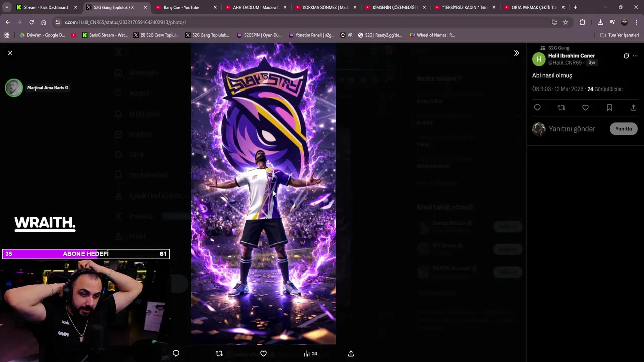Open the (5) S2G Crew Toplul... bookmark
This screenshot has width=644, height=362.
pyautogui.click(x=155, y=35)
